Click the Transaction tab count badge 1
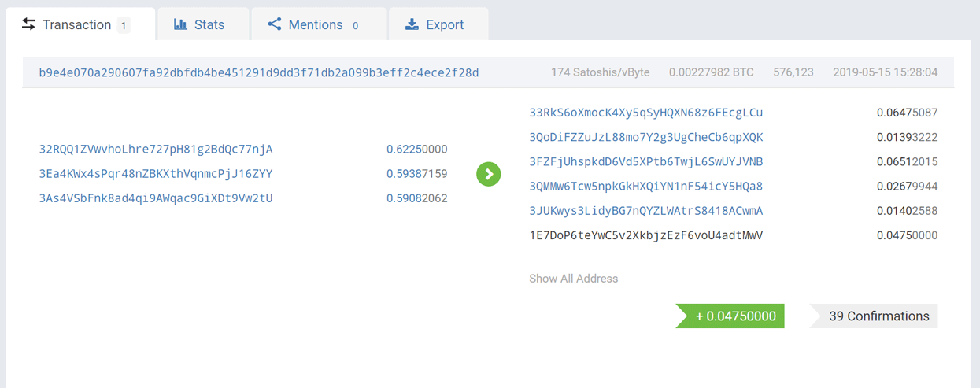980x388 pixels. point(124,25)
